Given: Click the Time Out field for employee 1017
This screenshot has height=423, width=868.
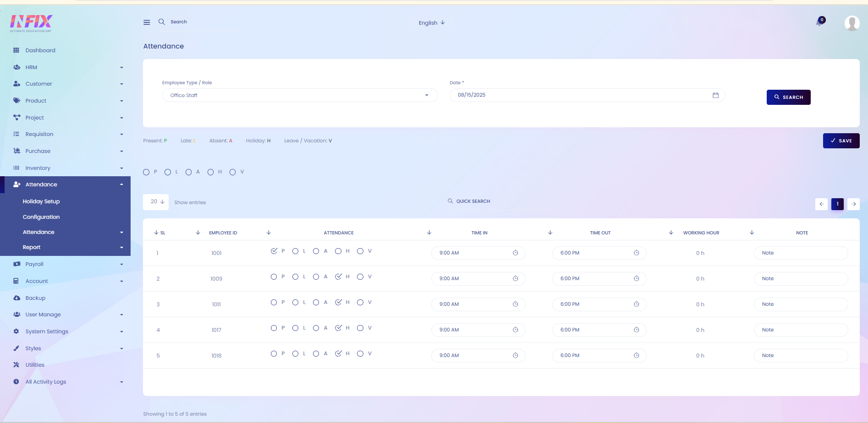Looking at the screenshot, I should [x=599, y=330].
